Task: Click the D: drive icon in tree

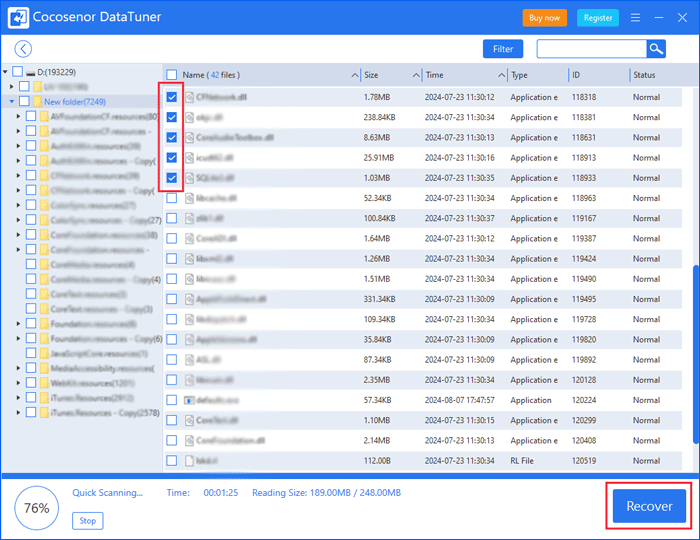Action: point(30,72)
